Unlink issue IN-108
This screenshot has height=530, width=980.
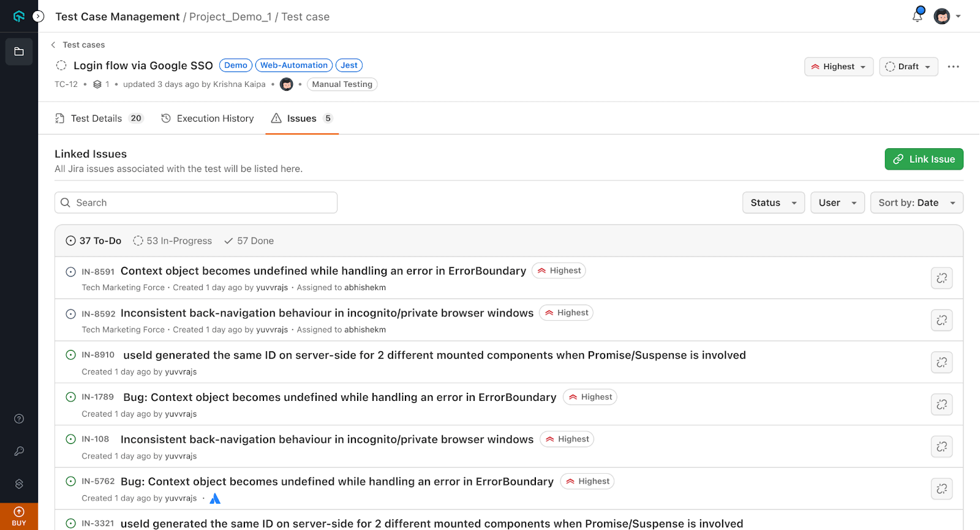point(942,447)
